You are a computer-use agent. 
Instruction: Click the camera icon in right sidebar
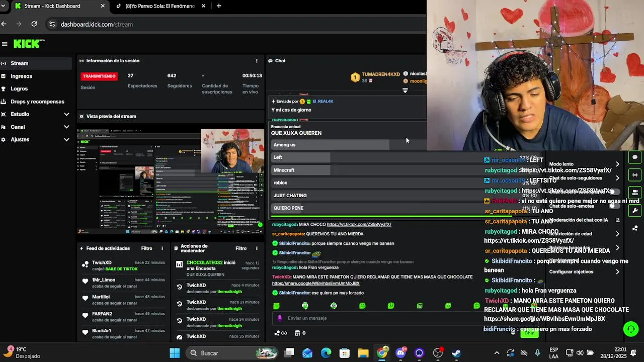635,193
